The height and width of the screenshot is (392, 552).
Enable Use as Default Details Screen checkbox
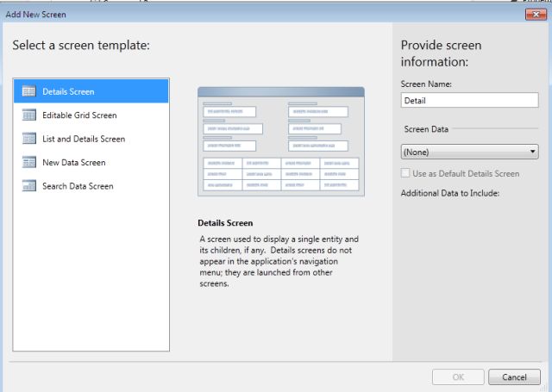point(405,173)
